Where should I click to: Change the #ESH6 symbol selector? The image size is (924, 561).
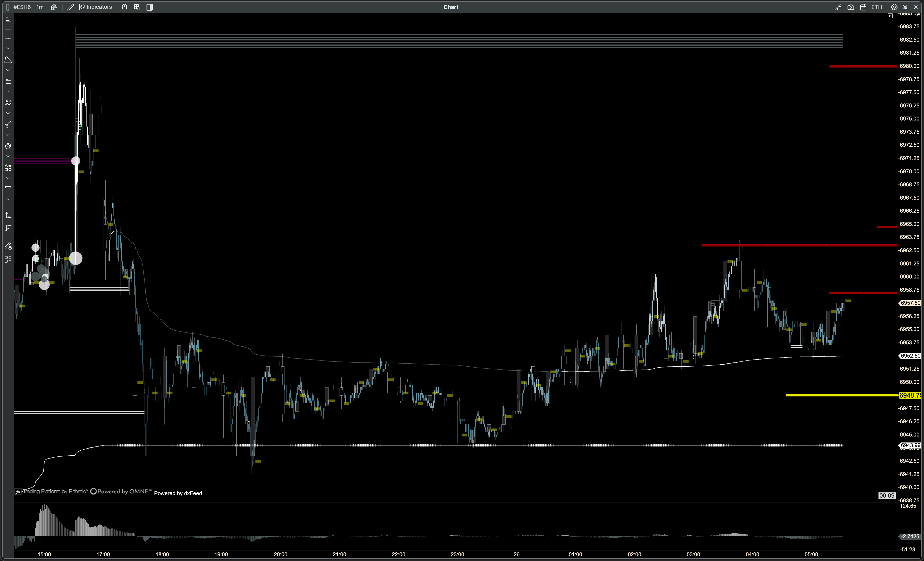click(x=22, y=7)
